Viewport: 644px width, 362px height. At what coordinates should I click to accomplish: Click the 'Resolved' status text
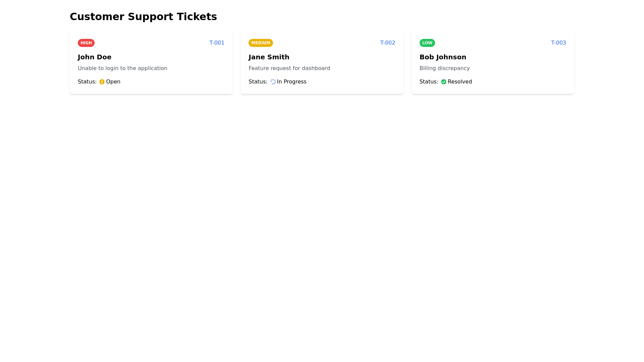(x=460, y=82)
